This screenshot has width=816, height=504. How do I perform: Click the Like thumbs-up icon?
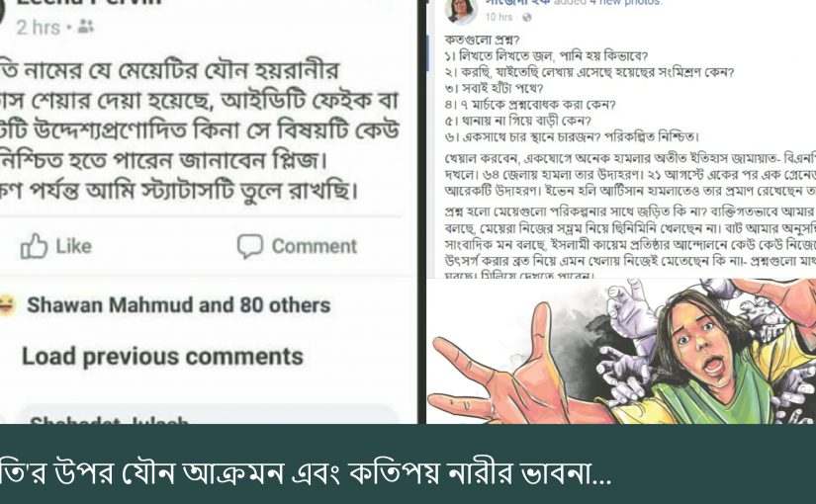[x=34, y=246]
